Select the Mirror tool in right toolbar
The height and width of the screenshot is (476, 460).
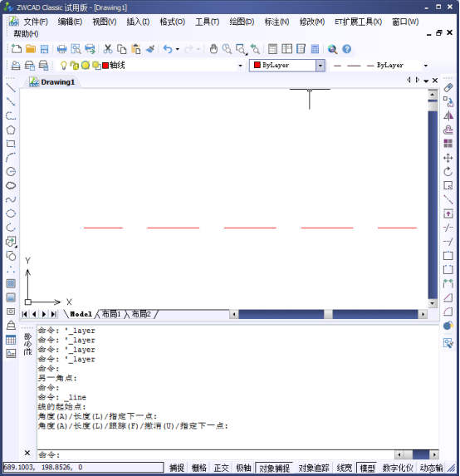pyautogui.click(x=448, y=115)
